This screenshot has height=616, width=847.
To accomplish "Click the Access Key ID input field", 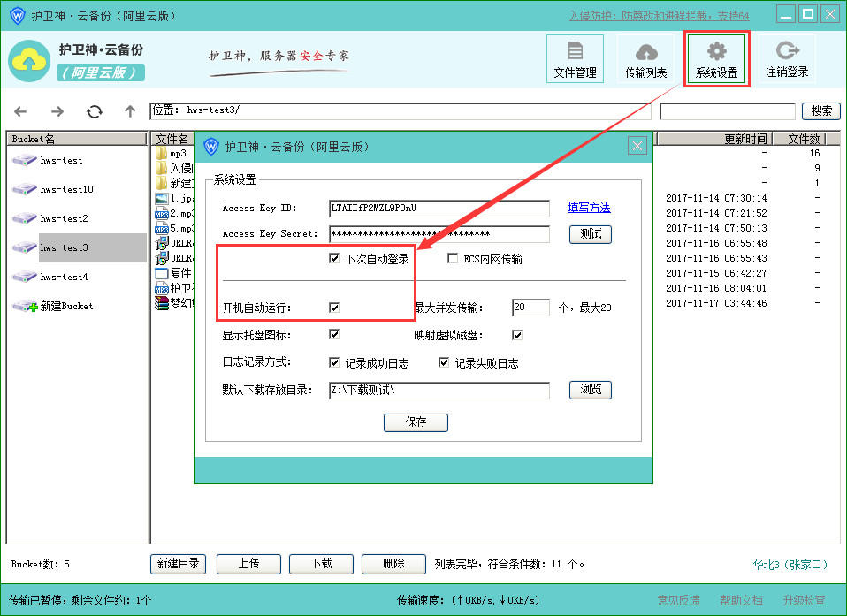I will pos(439,209).
